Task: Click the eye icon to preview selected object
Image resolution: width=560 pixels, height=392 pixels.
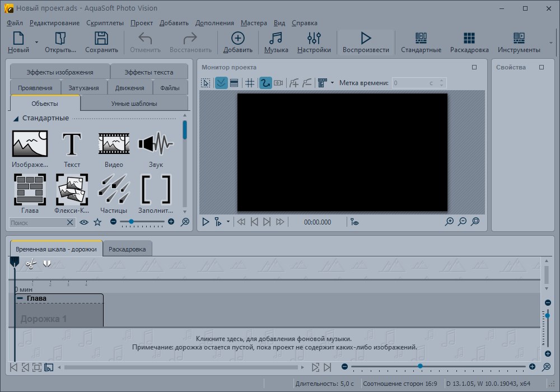Action: tap(83, 222)
